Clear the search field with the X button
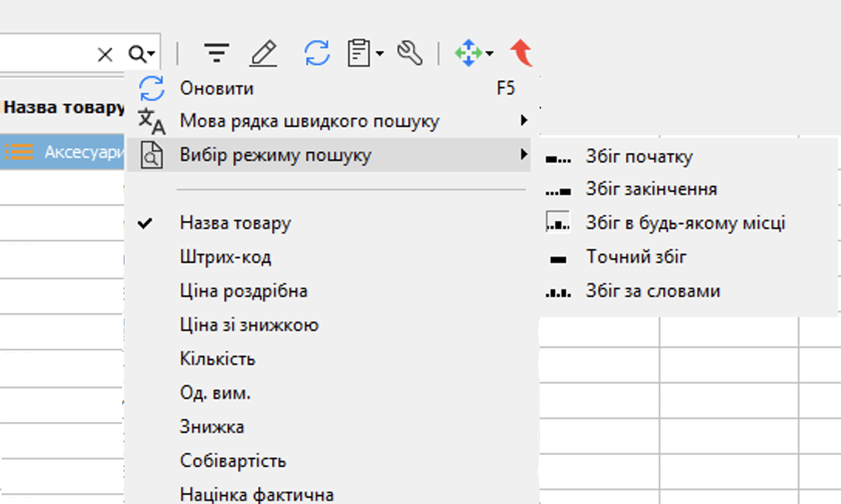The image size is (841, 504). pos(105,53)
